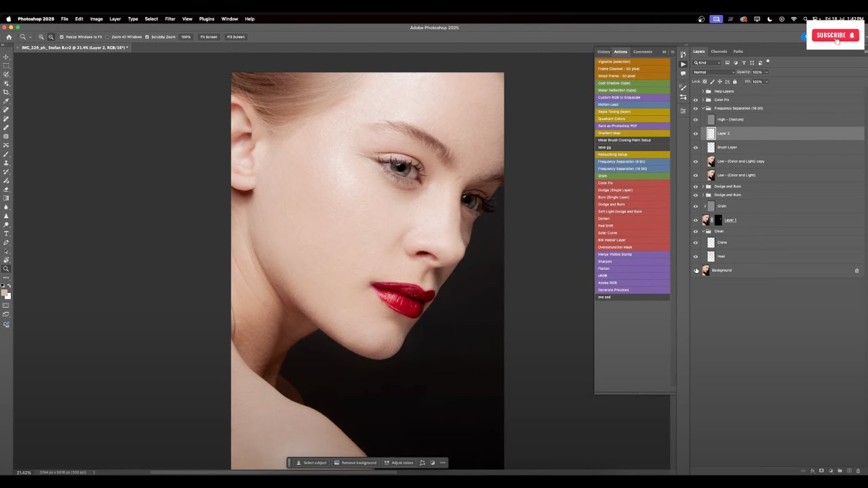Viewport: 868px width, 488px height.
Task: Select the Low - (Color and Light) copy layer thumbnail
Action: (x=711, y=161)
